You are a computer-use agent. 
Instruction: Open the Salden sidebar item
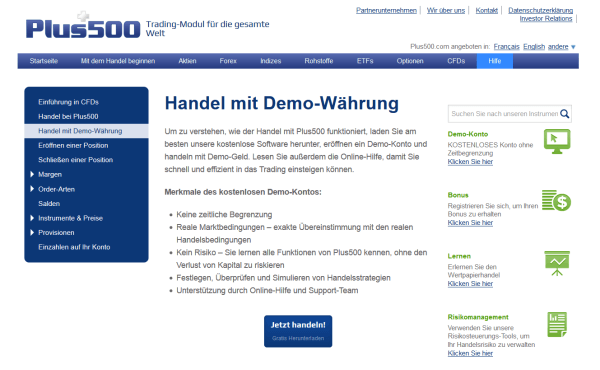(49, 204)
